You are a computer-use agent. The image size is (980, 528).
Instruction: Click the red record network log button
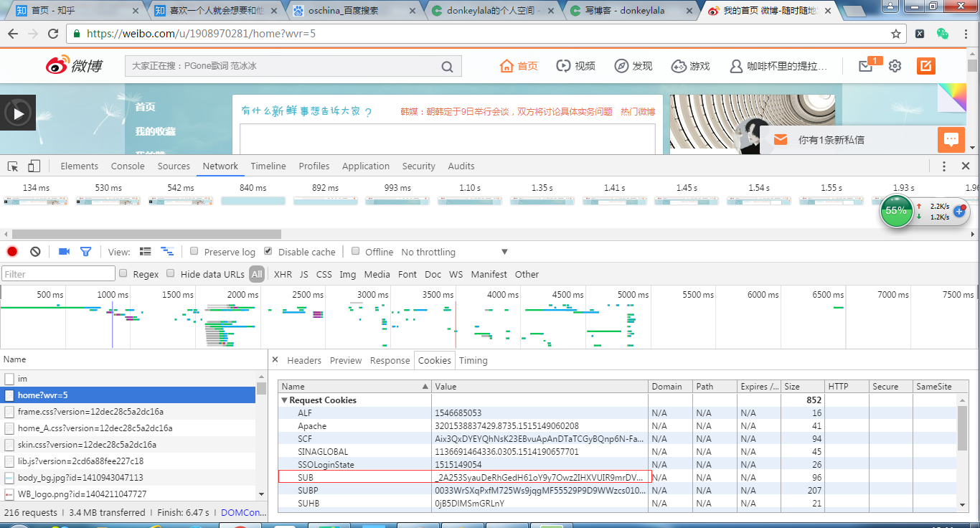(12, 252)
